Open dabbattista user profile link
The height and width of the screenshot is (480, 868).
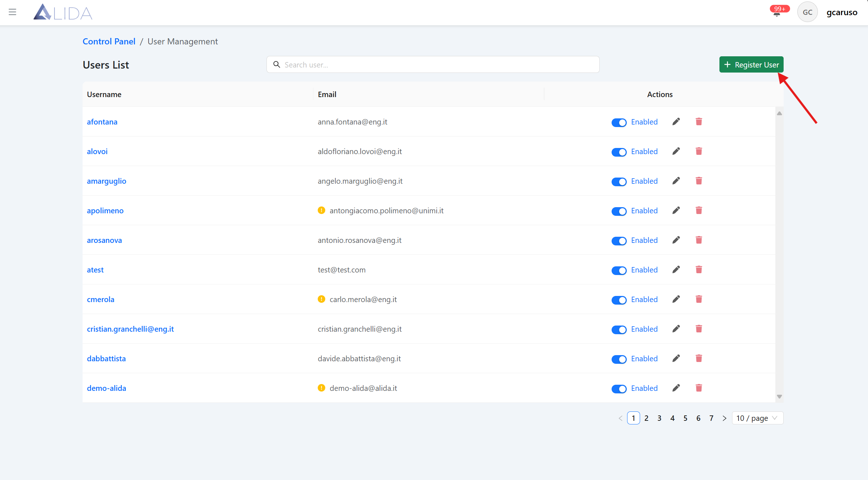[106, 359]
